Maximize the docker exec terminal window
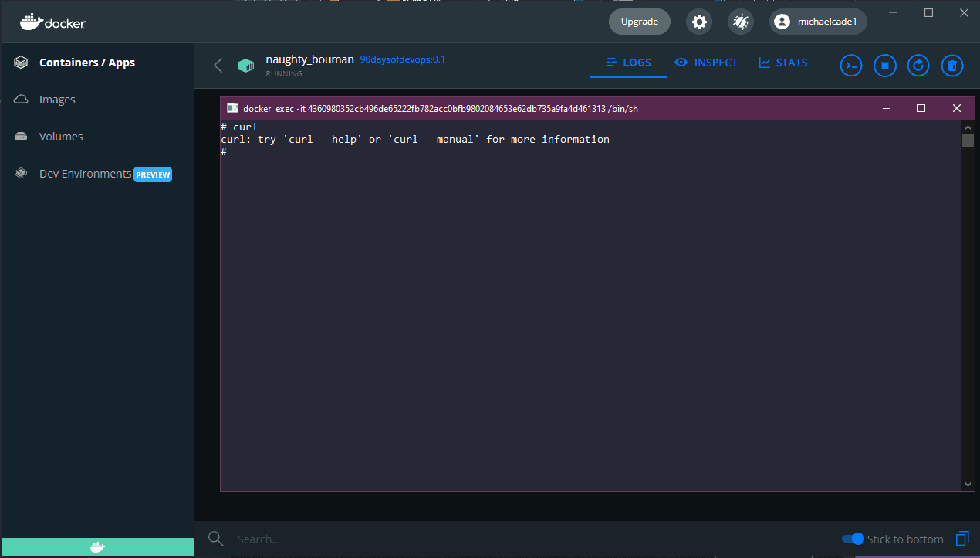This screenshot has height=558, width=980. pos(921,108)
